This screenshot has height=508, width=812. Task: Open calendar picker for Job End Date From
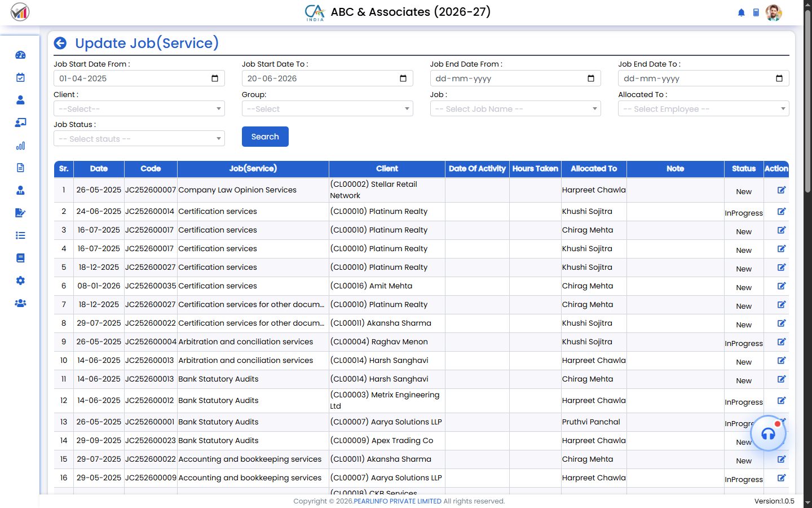coord(591,78)
